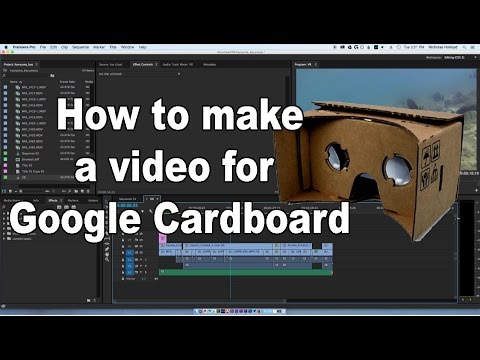
Task: Click the New Item icon in Project panel
Action: click(x=82, y=191)
